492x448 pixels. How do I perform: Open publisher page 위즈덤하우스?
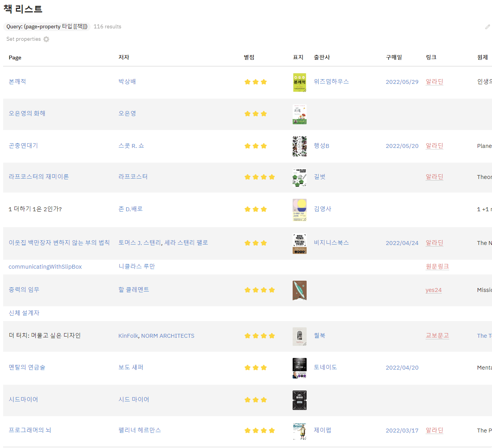point(331,82)
